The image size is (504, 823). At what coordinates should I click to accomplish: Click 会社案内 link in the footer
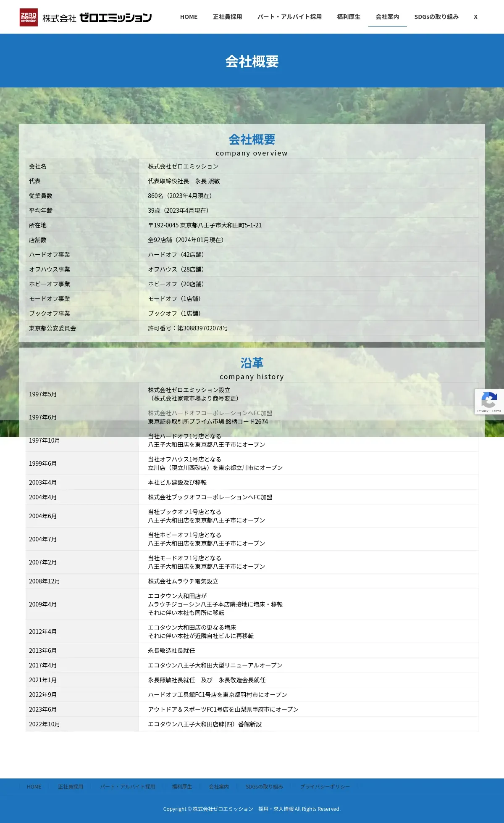tap(219, 786)
